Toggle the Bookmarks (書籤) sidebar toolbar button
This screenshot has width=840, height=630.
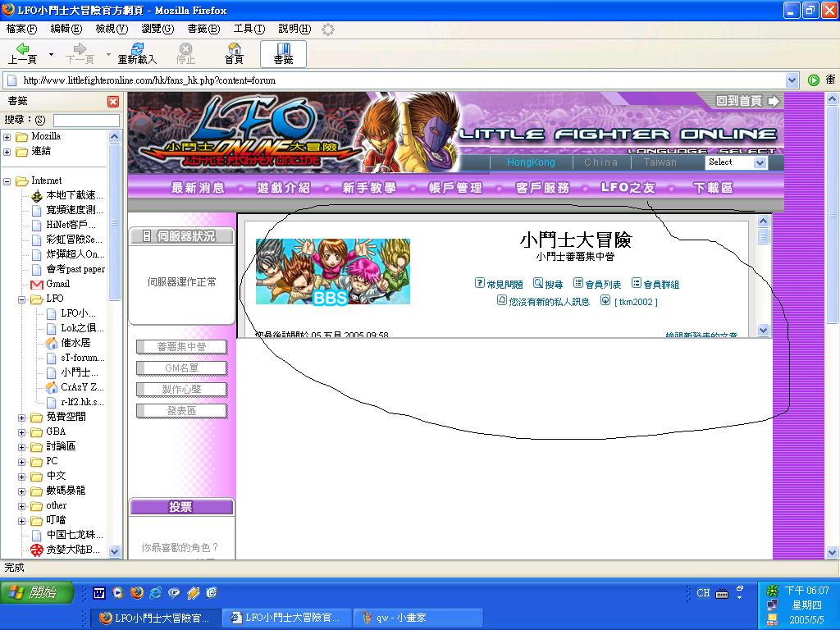(283, 54)
